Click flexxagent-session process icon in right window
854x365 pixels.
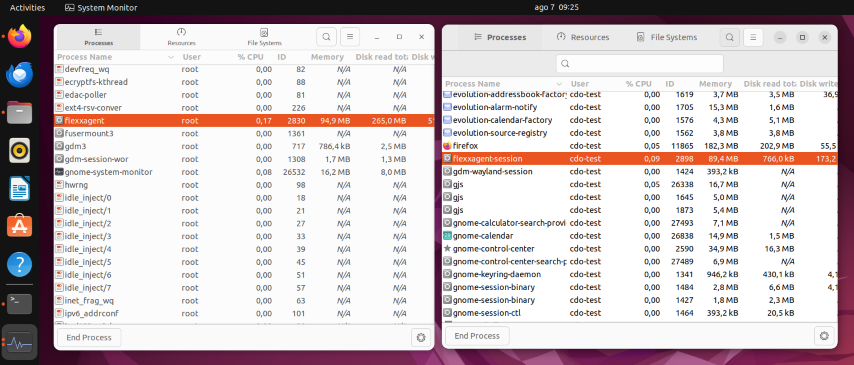[x=447, y=159]
